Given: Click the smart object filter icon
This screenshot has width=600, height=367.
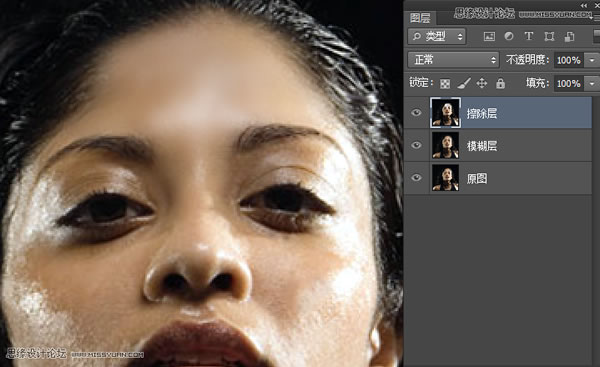Looking at the screenshot, I should tap(569, 36).
